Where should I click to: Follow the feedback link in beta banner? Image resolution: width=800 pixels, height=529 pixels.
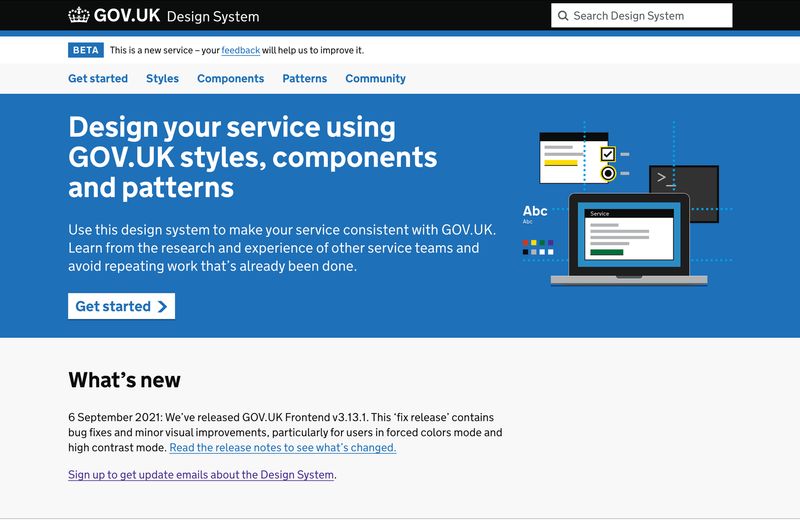(240, 50)
